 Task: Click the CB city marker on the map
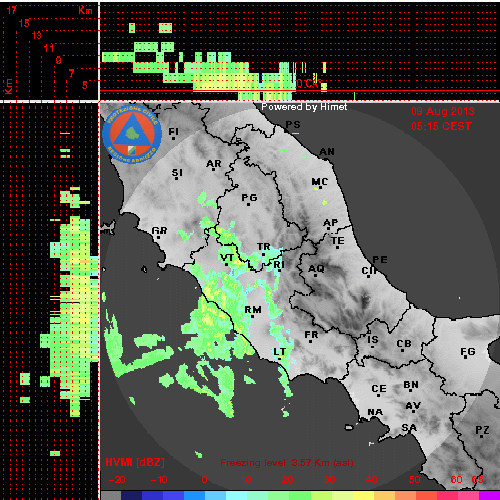[x=404, y=344]
